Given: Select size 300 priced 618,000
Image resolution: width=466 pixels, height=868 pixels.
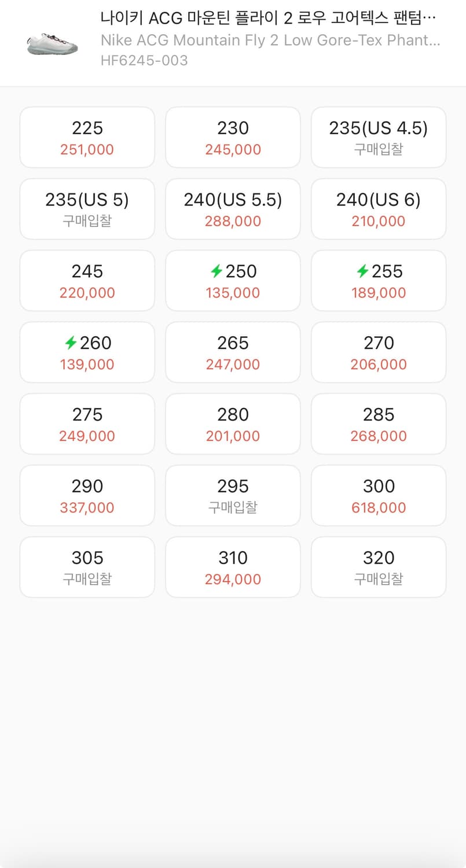Looking at the screenshot, I should click(x=379, y=496).
